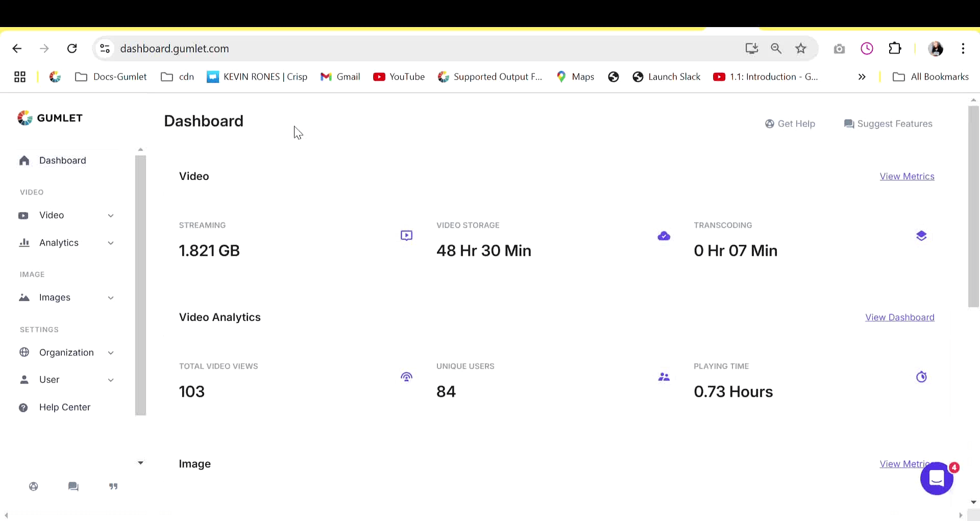Click the Gumlet logo in sidebar

50,118
